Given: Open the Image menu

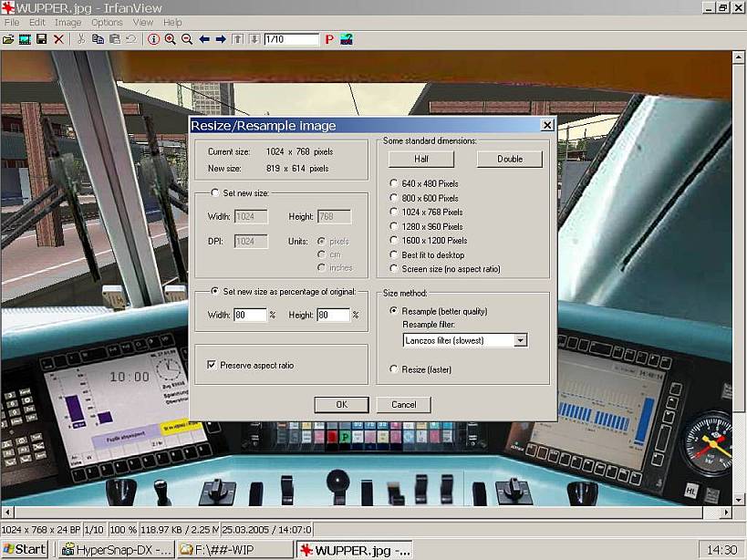Looking at the screenshot, I should pos(68,23).
